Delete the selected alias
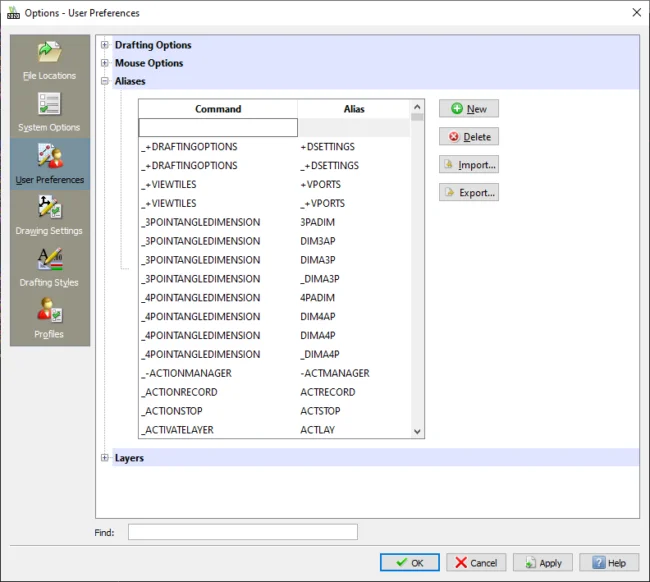The height and width of the screenshot is (582, 650). [x=468, y=137]
